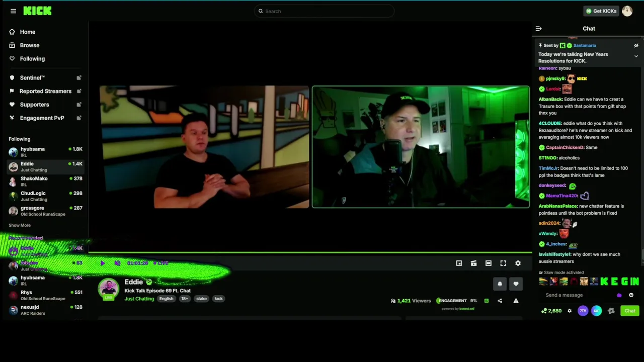Viewport: 644px width, 362px height.
Task: Click the lock icon beside Supporters
Action: click(x=79, y=105)
